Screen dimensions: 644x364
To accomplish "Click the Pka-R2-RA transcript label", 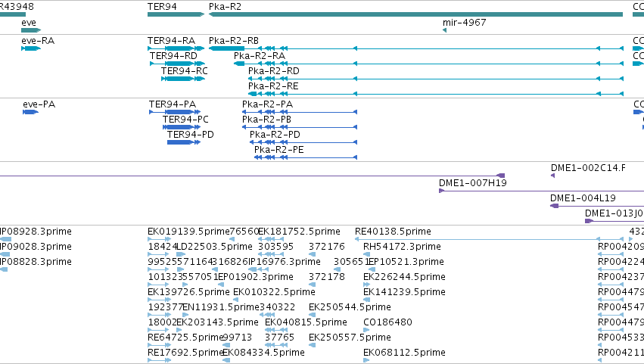I will (259, 56).
